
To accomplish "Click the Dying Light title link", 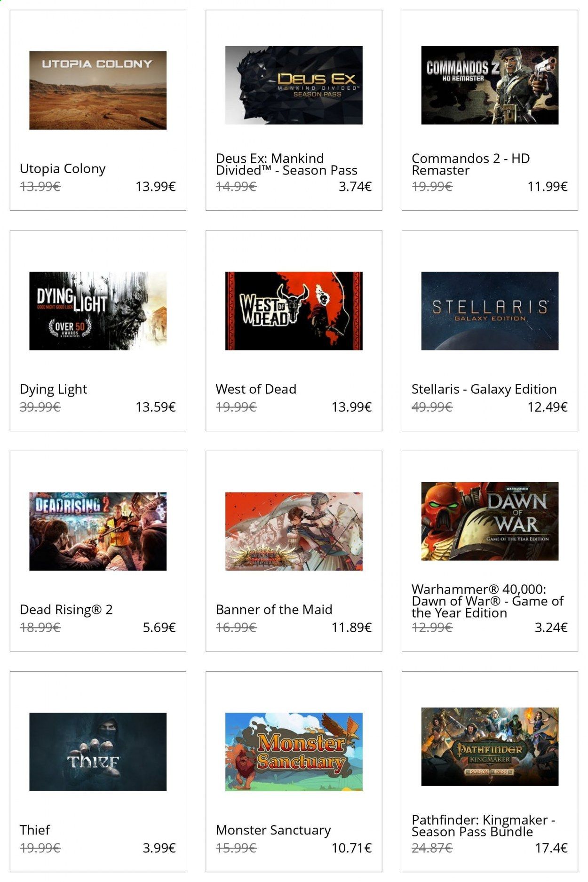I will 54,389.
